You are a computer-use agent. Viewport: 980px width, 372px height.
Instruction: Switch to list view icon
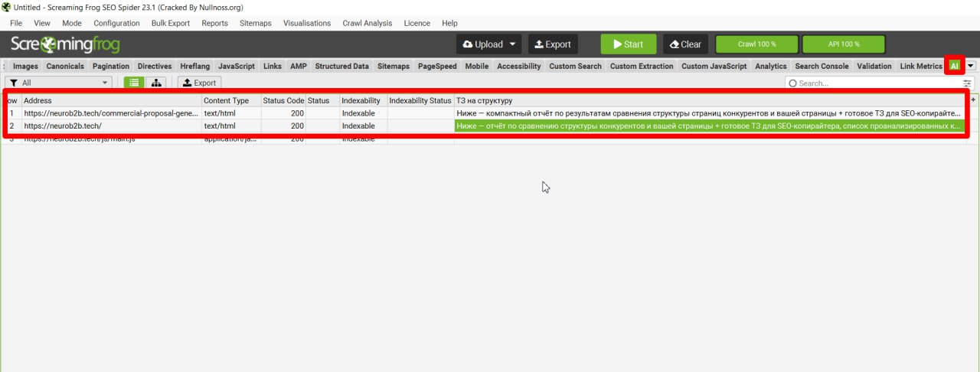133,83
